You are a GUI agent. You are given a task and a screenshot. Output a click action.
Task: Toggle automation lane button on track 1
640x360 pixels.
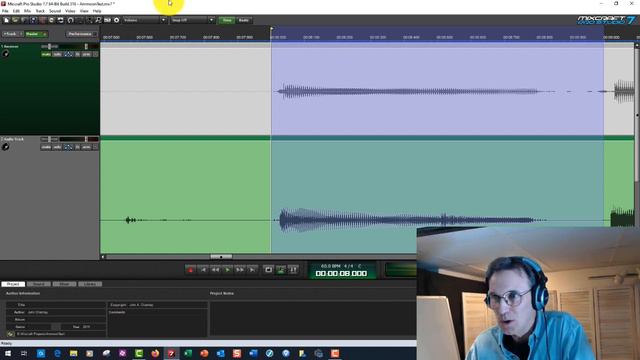pos(69,54)
